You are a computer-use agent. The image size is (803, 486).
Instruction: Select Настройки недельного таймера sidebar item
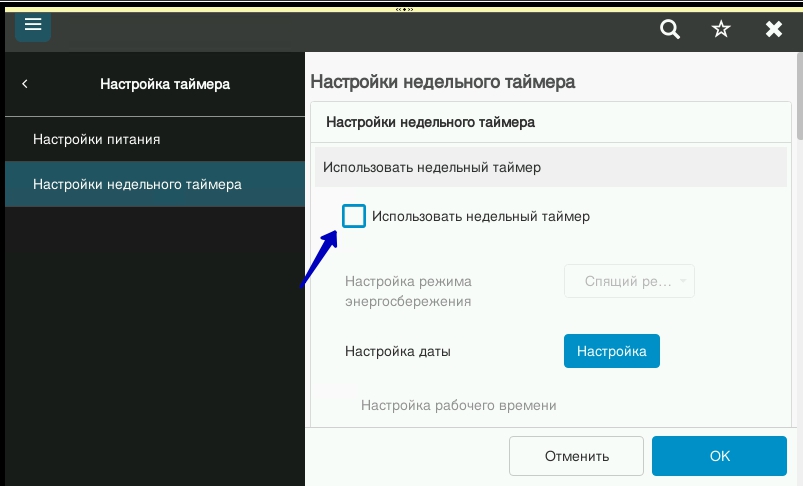(x=137, y=184)
